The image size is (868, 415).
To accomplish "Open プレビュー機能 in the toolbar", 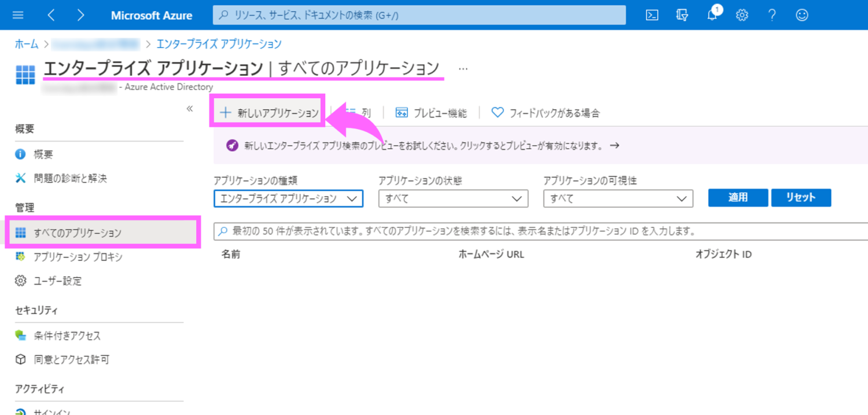I will 431,113.
